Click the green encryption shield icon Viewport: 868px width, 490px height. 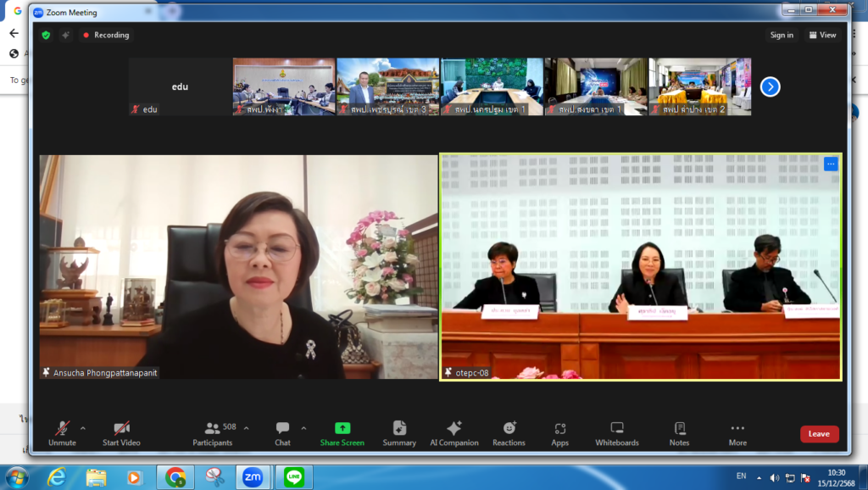point(46,35)
